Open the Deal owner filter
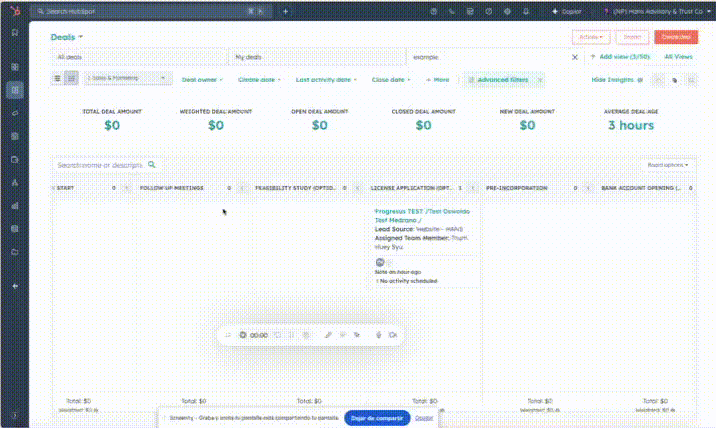 202,79
